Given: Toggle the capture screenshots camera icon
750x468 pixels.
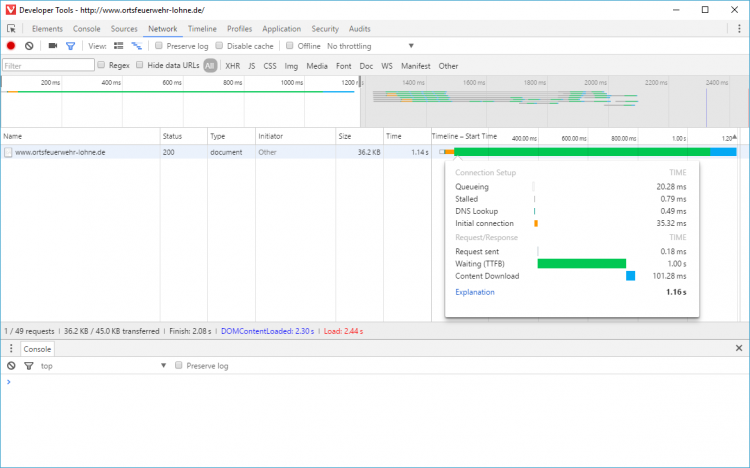Looking at the screenshot, I should coord(53,46).
